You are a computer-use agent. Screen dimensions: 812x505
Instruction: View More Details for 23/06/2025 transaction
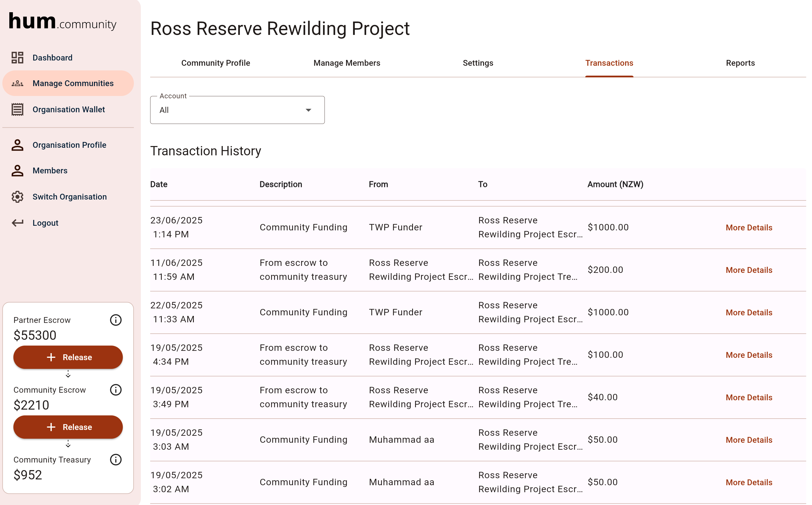coord(749,228)
